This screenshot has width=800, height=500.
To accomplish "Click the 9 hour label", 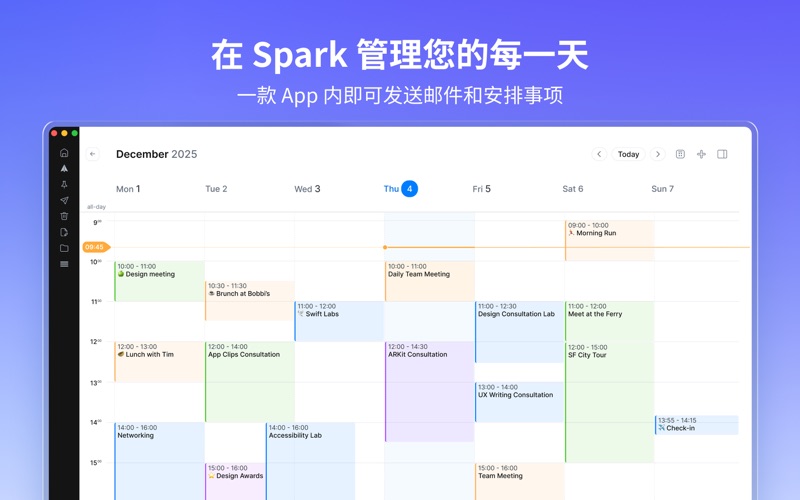I will pos(96,222).
